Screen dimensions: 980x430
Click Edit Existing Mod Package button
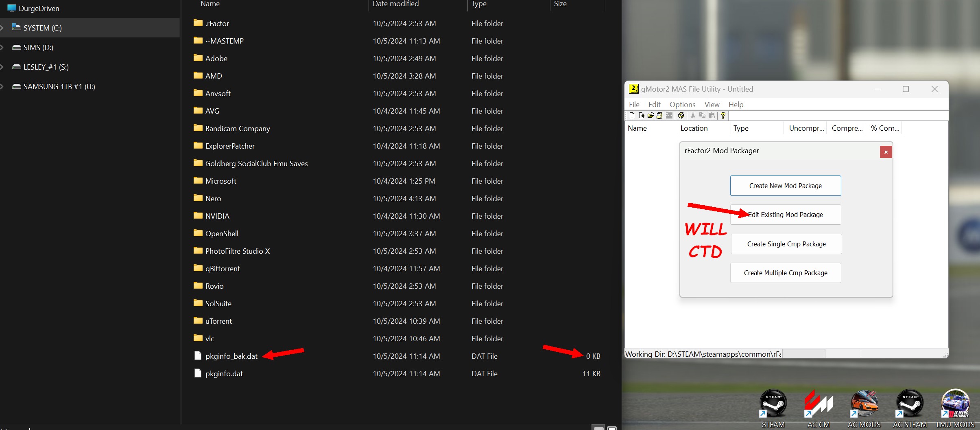click(786, 215)
